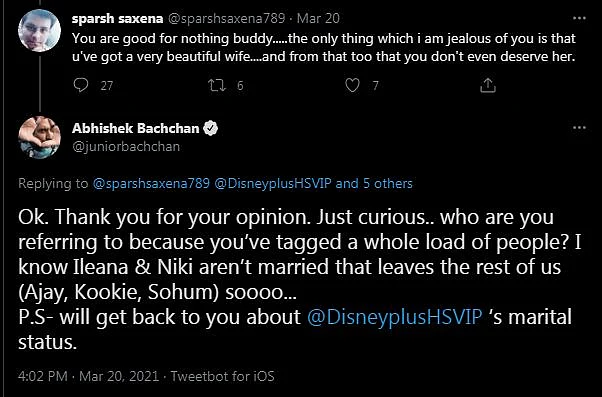The width and height of the screenshot is (602, 397).
Task: Share sparsh saxena's tweet via share icon
Action: 488,85
